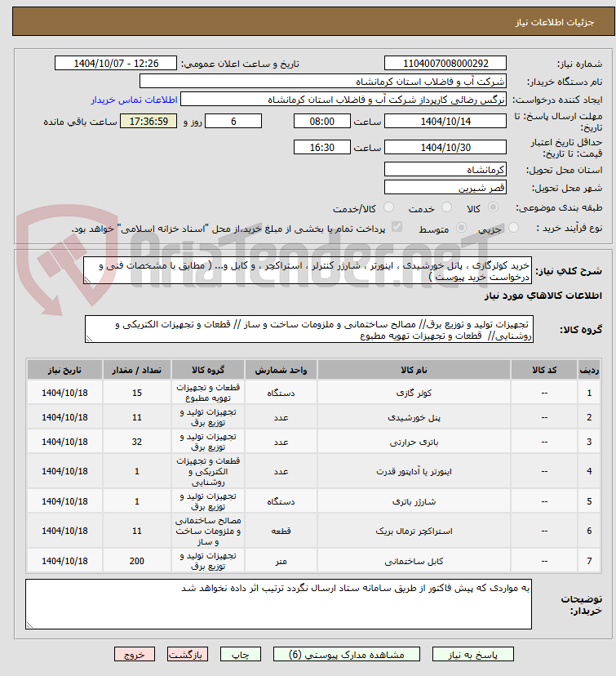The height and width of the screenshot is (676, 616).
Task: Click group قطعات و تجهیزات تهویه مطبوع cell
Action: coord(208,393)
